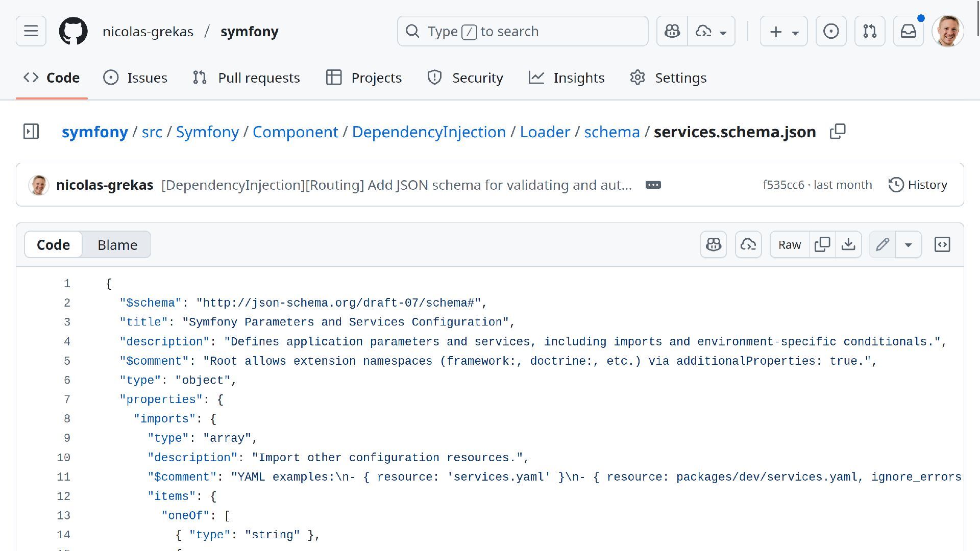Screen dimensions: 980x551
Task: Open the notifications inbox
Action: pos(908,31)
